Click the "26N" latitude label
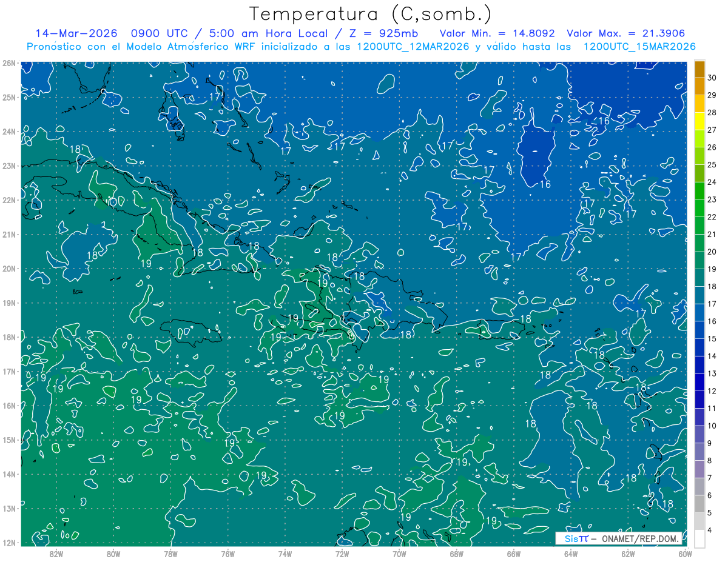Screen dimensions: 728x562 [x=8, y=63]
